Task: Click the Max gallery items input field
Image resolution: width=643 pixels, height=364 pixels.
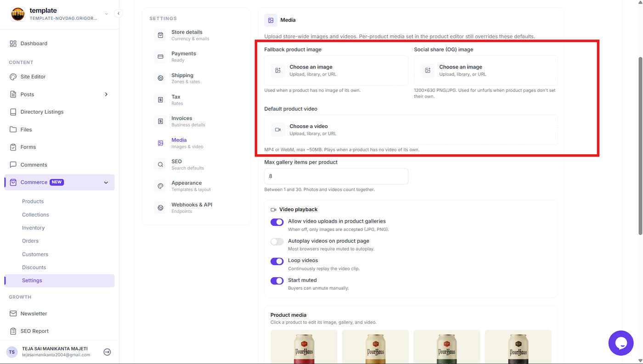Action: (x=336, y=176)
